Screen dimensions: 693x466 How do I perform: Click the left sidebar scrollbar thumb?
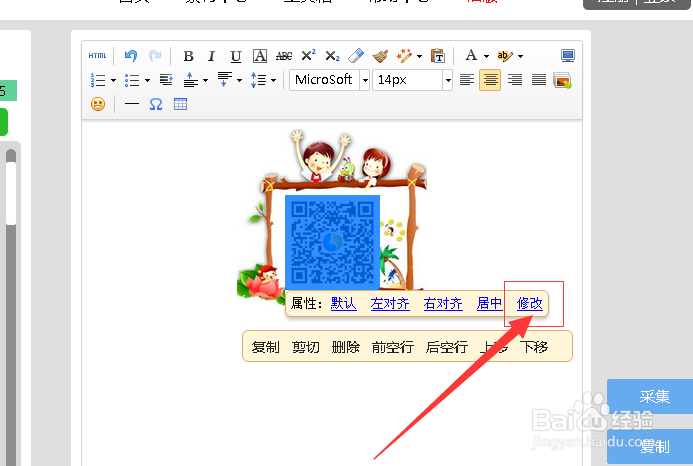(x=11, y=193)
